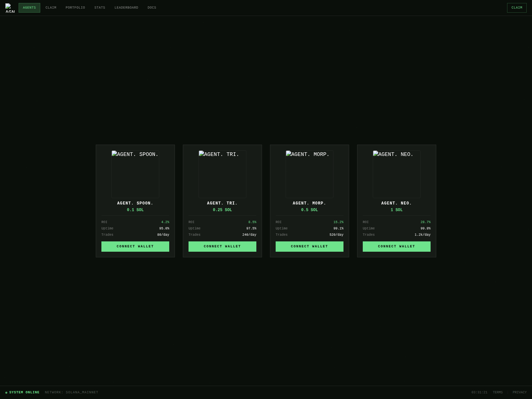
Task: Open the PRIVACY link in the footer
Action: (520, 392)
